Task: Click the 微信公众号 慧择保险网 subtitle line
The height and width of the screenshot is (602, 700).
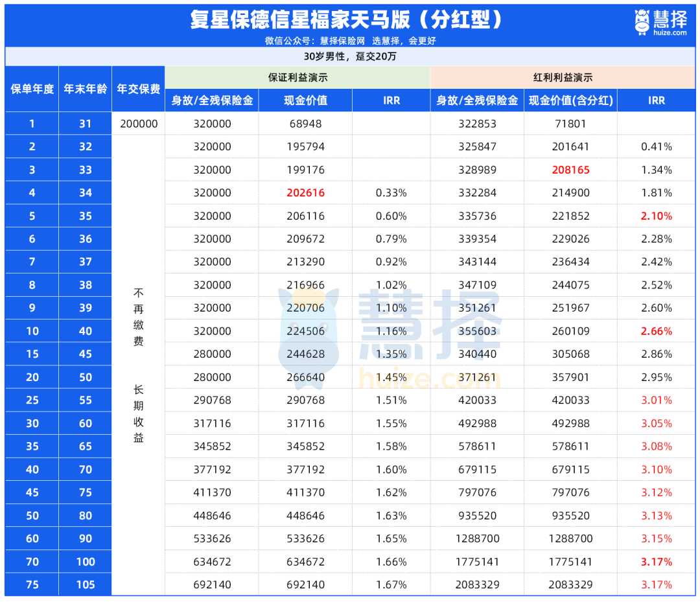Action: pyautogui.click(x=350, y=40)
